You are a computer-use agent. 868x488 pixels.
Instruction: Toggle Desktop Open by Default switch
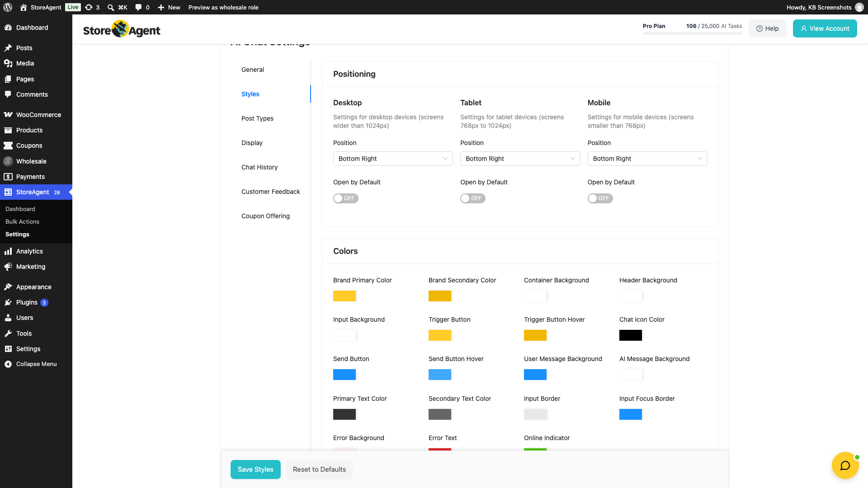[346, 198]
